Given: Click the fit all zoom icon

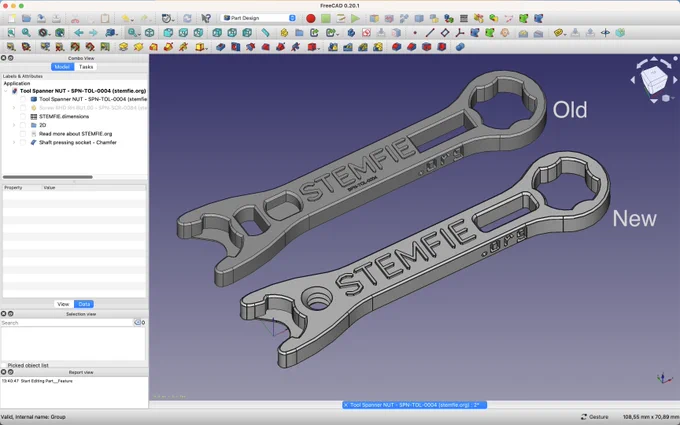Looking at the screenshot, I should point(11,33).
